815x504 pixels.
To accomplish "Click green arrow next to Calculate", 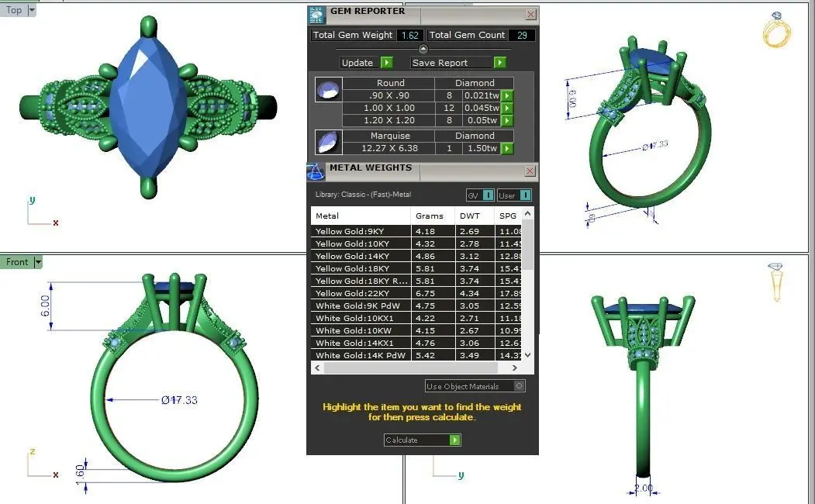I will (x=454, y=440).
